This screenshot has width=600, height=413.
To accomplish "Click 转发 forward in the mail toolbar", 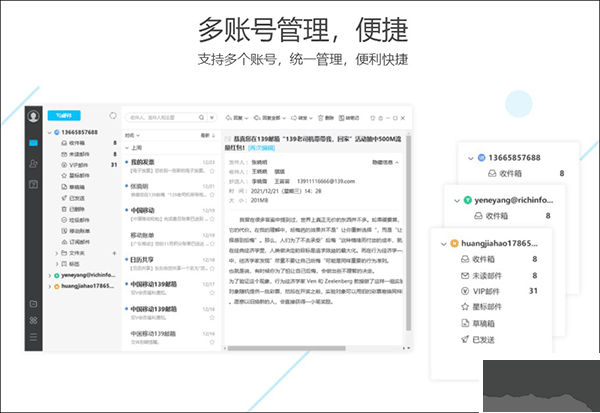I will (x=302, y=118).
